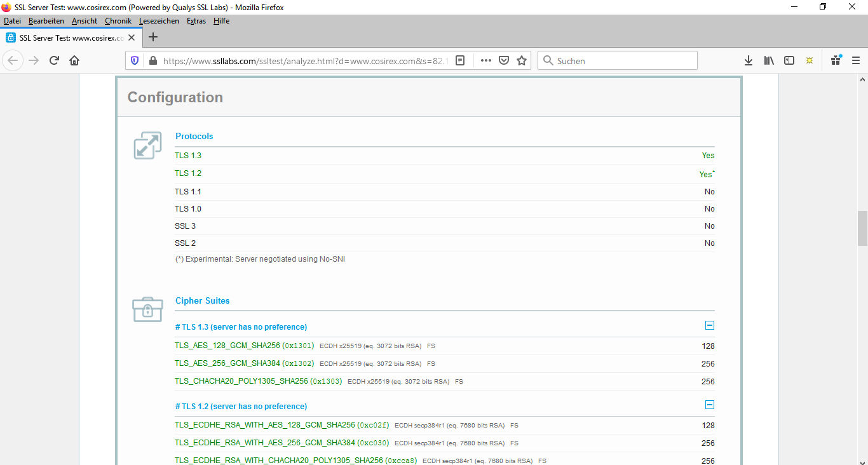Bookmark this page with the star
The image size is (868, 465).
522,60
